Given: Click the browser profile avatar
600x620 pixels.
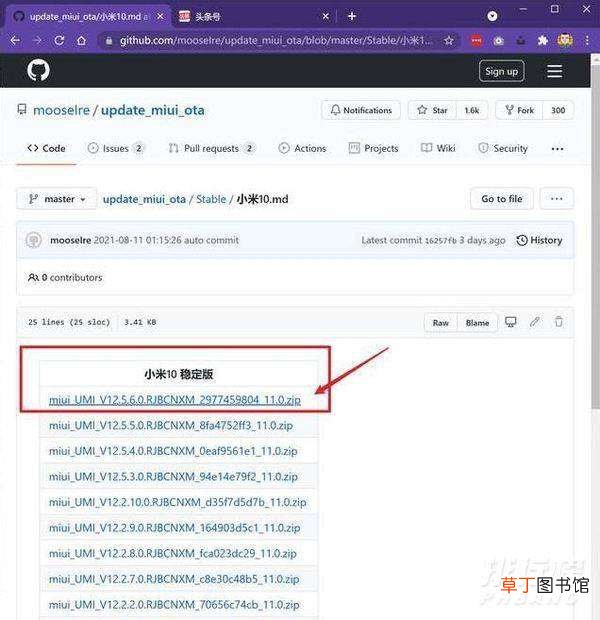Looking at the screenshot, I should tap(565, 40).
